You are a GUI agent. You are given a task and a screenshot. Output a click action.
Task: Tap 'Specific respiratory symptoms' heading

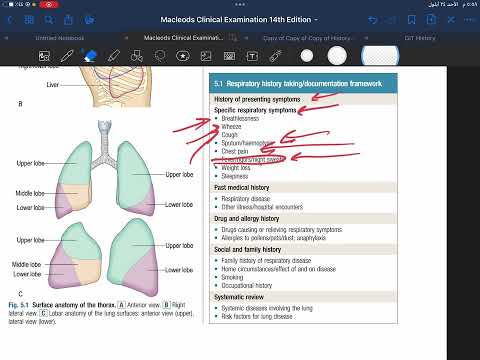[255, 110]
